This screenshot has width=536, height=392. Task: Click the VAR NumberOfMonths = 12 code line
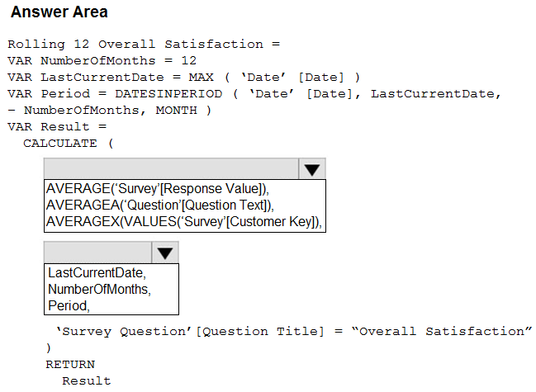click(x=102, y=60)
